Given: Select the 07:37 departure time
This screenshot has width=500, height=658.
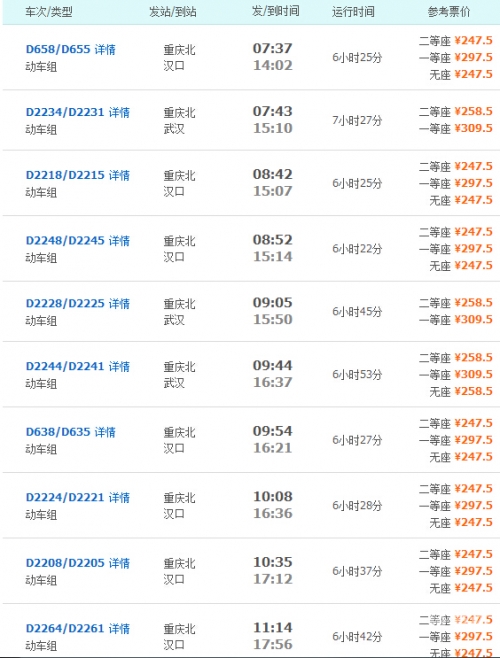Looking at the screenshot, I should (x=272, y=48).
